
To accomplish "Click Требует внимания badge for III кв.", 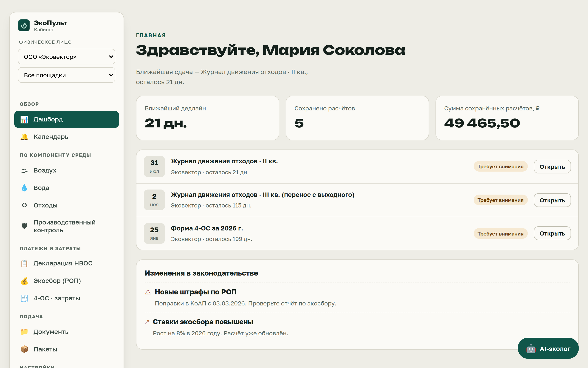I will click(x=500, y=200).
